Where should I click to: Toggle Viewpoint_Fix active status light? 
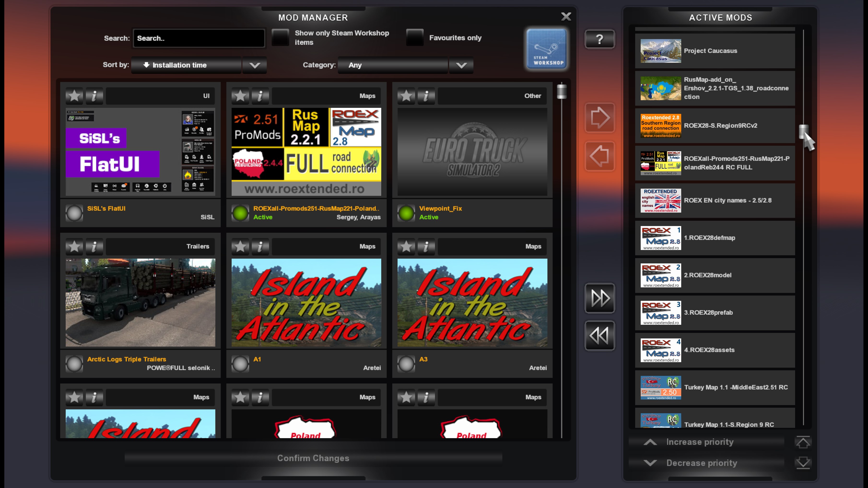pos(406,213)
